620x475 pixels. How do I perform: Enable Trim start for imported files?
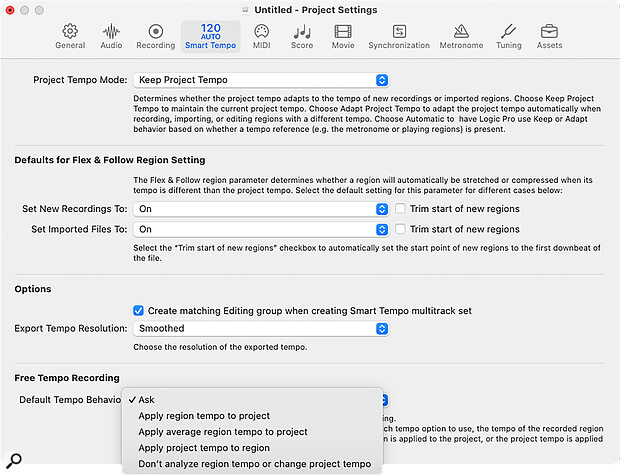click(x=401, y=229)
